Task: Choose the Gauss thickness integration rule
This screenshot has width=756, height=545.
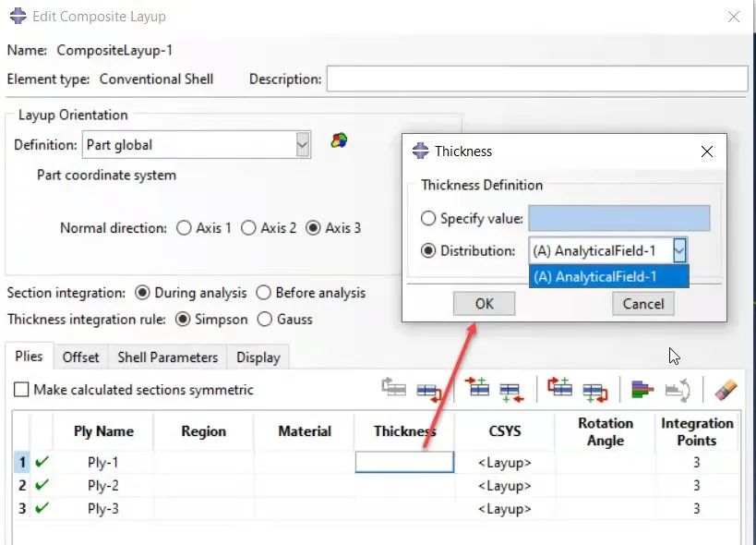Action: [264, 320]
